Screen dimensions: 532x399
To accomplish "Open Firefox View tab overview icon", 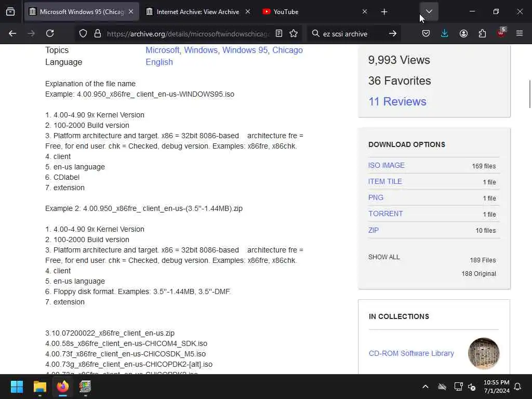I will (x=10, y=12).
